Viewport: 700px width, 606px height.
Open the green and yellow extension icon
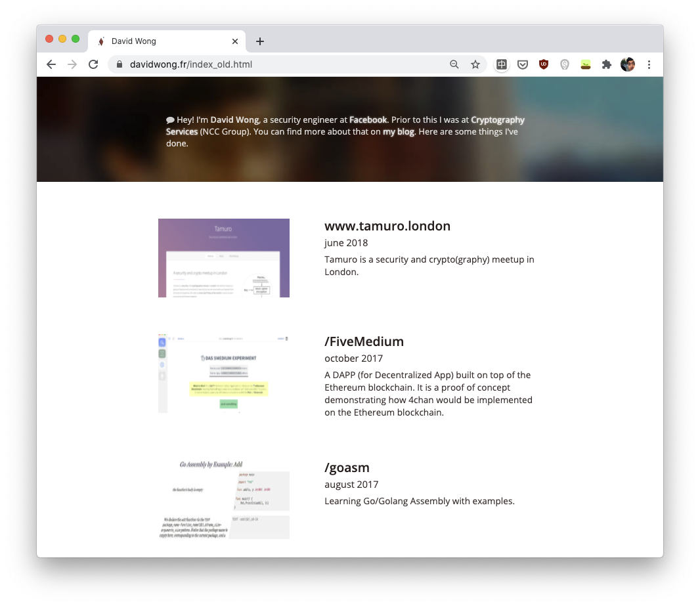tap(586, 65)
